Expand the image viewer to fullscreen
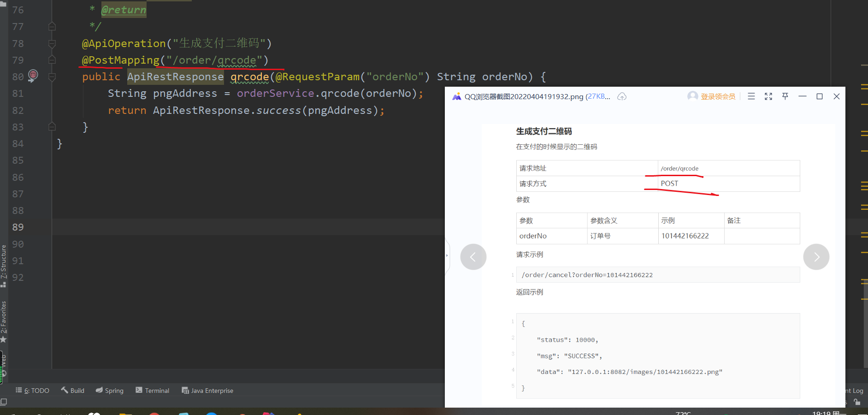The height and width of the screenshot is (415, 868). coord(768,96)
